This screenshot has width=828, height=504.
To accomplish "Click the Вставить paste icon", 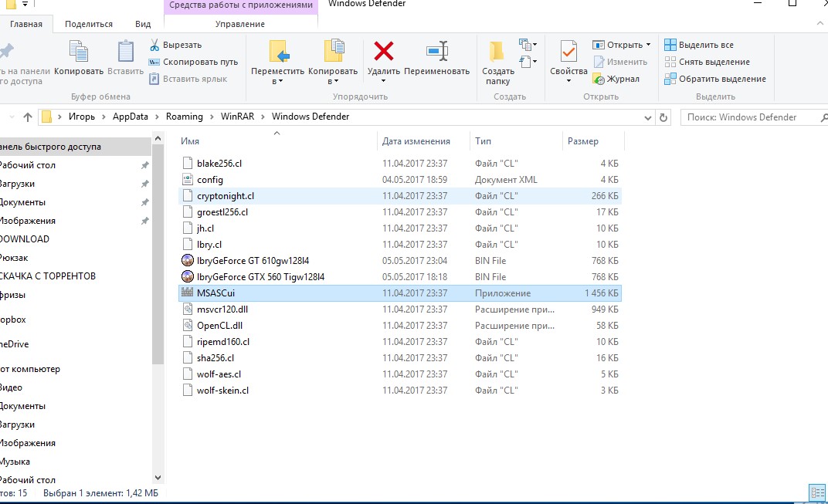I will point(125,52).
